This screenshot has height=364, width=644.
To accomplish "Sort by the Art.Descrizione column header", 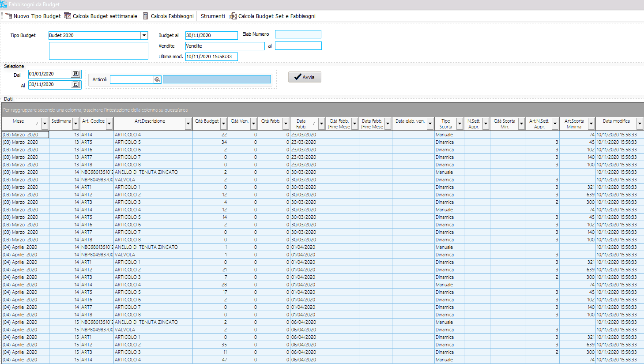I will pos(150,121).
